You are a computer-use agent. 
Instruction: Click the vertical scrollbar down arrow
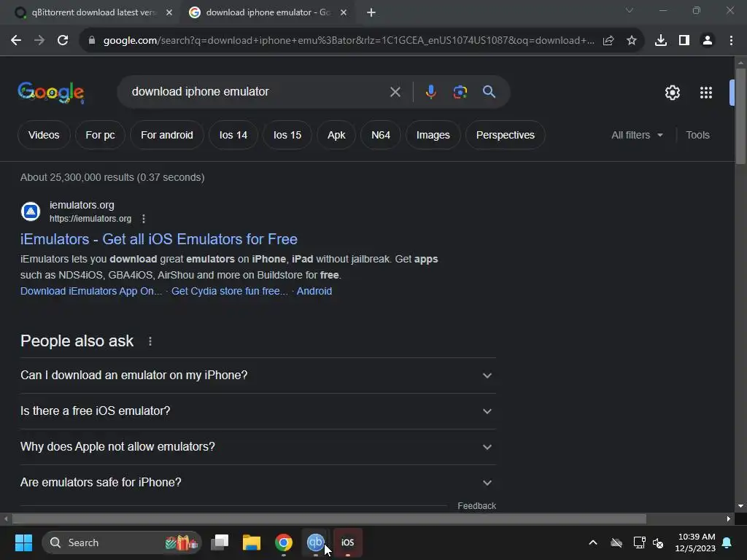pos(740,506)
